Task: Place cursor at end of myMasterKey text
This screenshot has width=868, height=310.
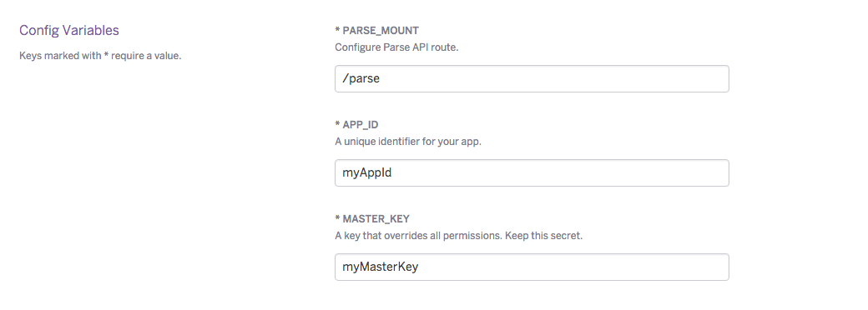Action: tap(420, 267)
